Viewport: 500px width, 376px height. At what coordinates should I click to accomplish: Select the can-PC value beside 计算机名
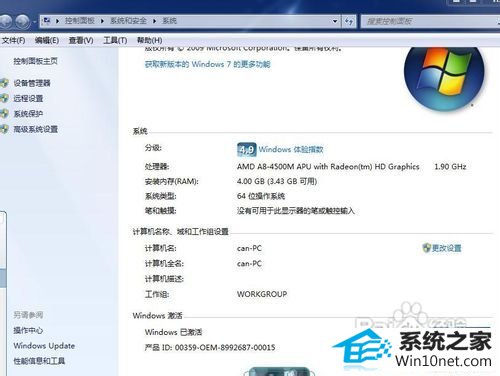[249, 248]
